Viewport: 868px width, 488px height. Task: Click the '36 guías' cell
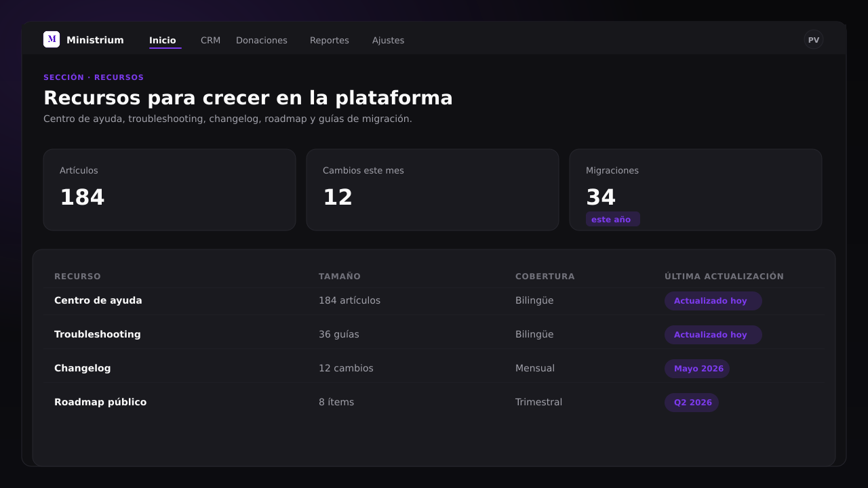pos(339,334)
